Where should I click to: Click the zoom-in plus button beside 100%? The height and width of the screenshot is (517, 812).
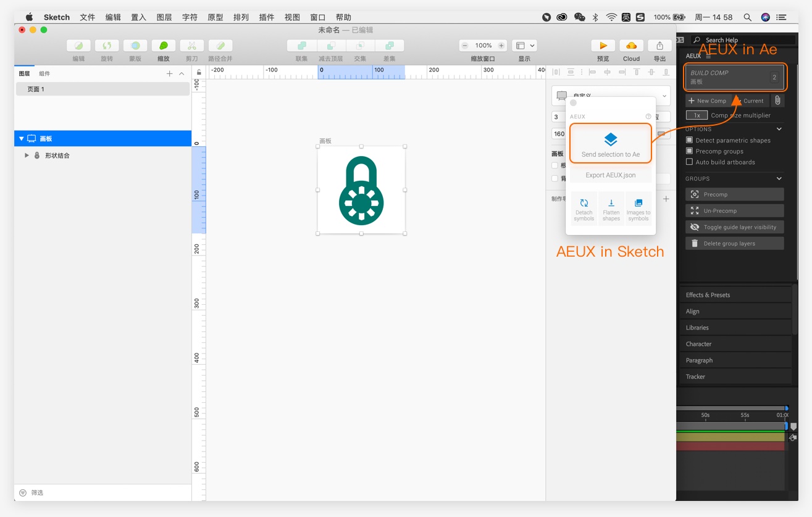pos(501,46)
